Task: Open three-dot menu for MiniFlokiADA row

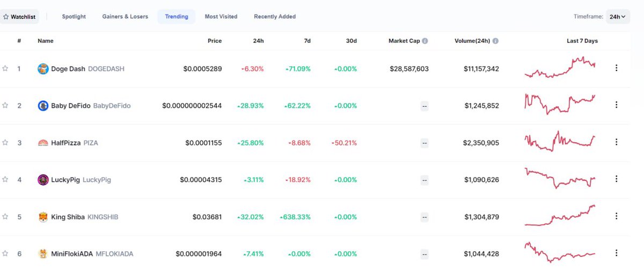Action: [x=616, y=253]
